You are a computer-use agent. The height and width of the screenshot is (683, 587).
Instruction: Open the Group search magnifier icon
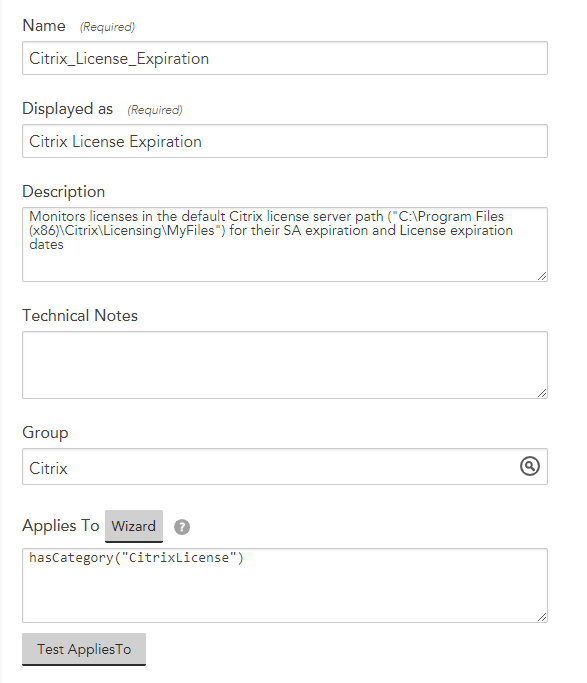[x=530, y=466]
